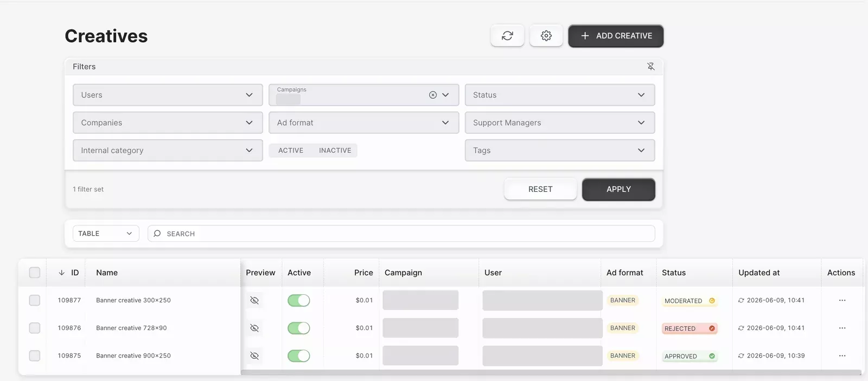
Task: Open the Users filter dropdown
Action: [x=168, y=95]
